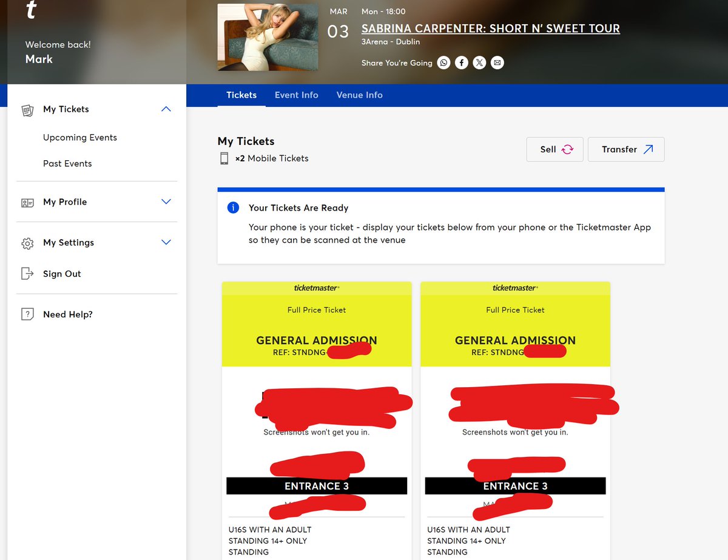Share event via Facebook icon

tap(462, 62)
